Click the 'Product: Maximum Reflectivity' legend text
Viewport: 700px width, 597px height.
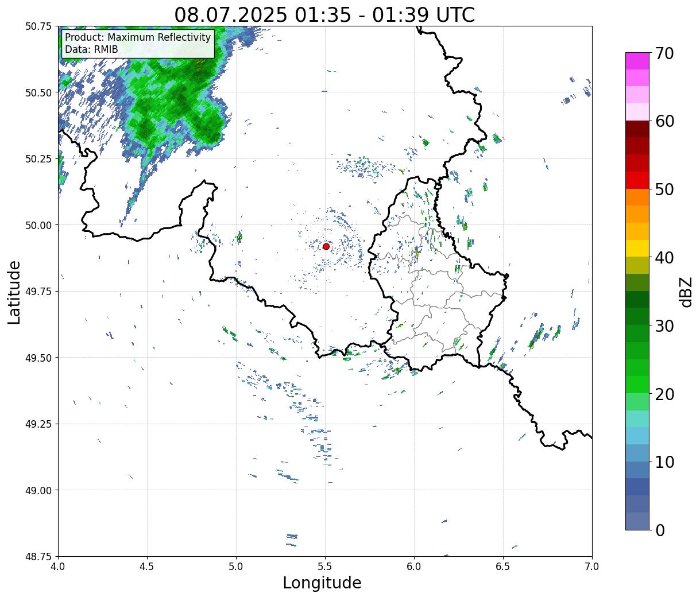tap(138, 37)
